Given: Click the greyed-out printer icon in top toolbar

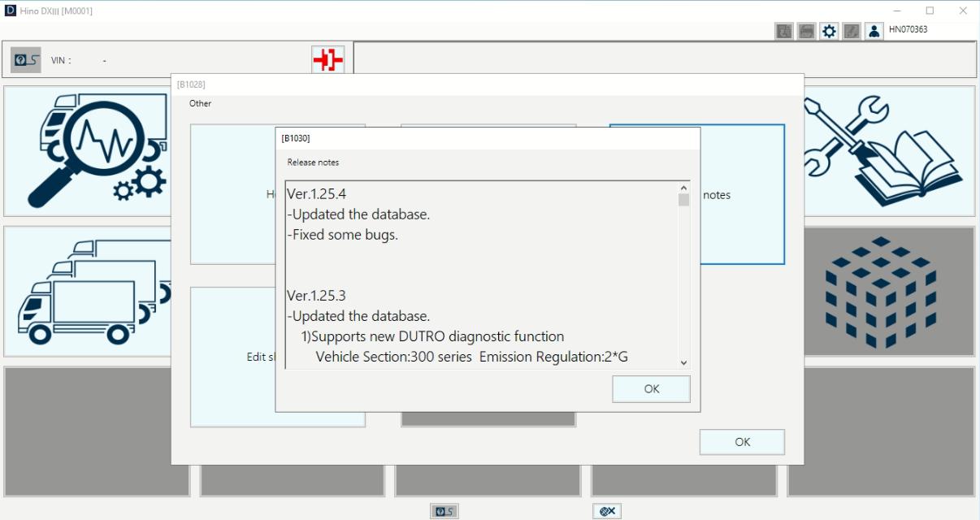Looking at the screenshot, I should coord(806,31).
